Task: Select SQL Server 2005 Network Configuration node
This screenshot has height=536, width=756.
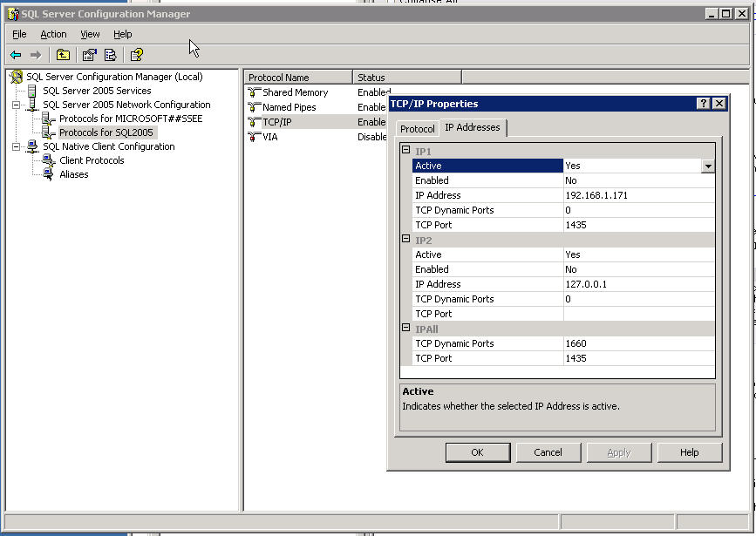Action: (x=126, y=105)
